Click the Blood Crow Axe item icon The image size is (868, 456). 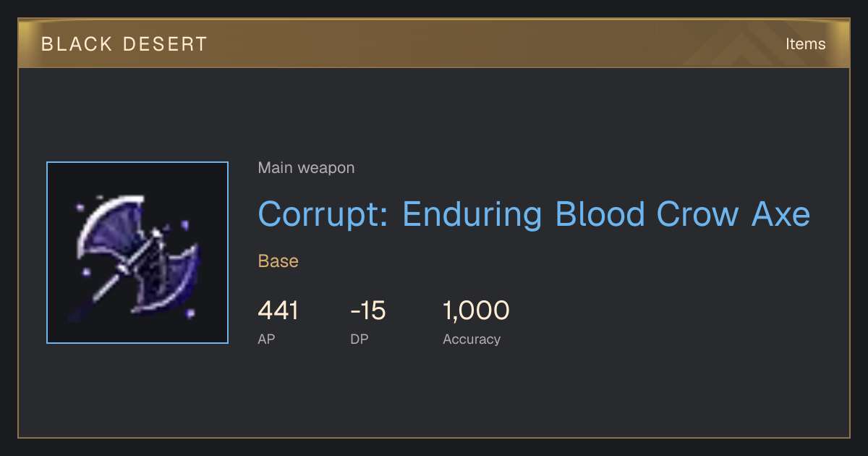(x=137, y=253)
